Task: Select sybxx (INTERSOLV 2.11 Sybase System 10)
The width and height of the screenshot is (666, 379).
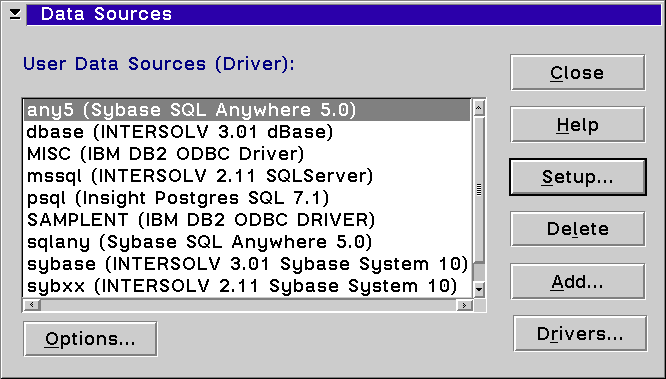Action: [x=248, y=286]
